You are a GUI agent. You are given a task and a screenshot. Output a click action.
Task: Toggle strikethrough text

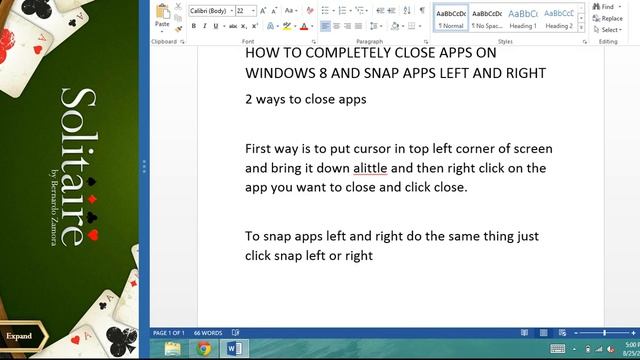[233, 26]
